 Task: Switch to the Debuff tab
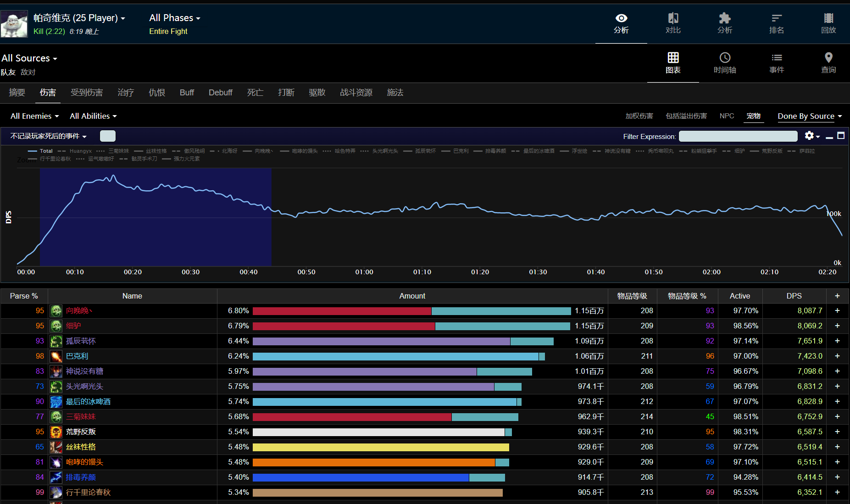click(221, 93)
